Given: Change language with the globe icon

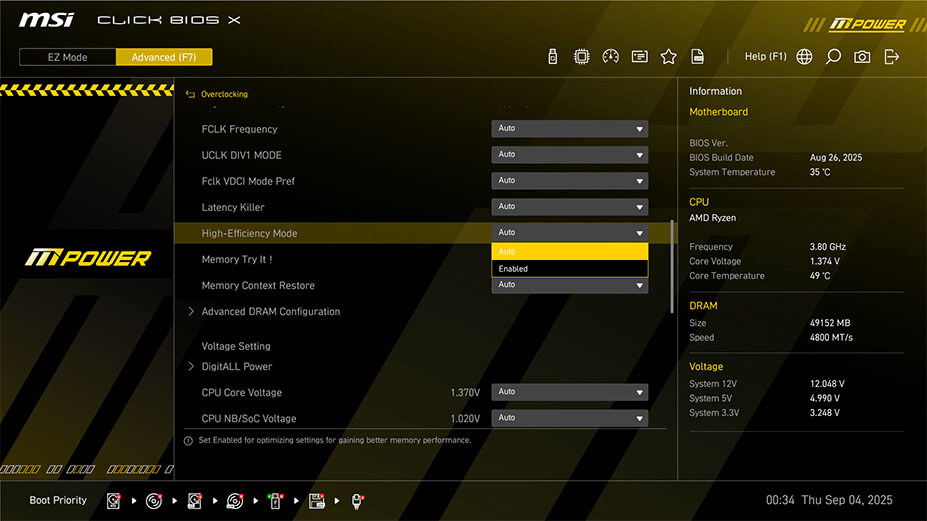Looking at the screenshot, I should (804, 57).
